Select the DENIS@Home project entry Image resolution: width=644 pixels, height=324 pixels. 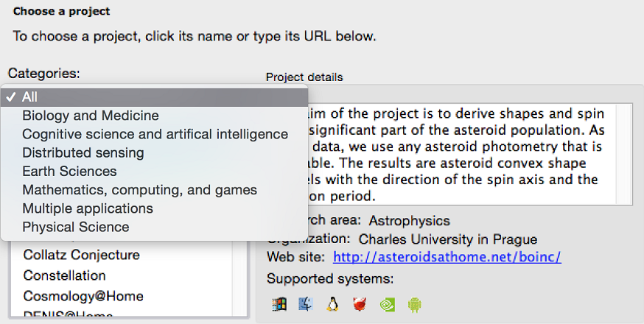68,315
